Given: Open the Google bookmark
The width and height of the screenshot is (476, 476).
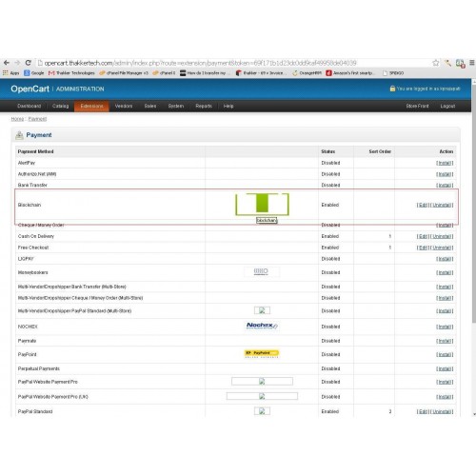Looking at the screenshot, I should 34,73.
